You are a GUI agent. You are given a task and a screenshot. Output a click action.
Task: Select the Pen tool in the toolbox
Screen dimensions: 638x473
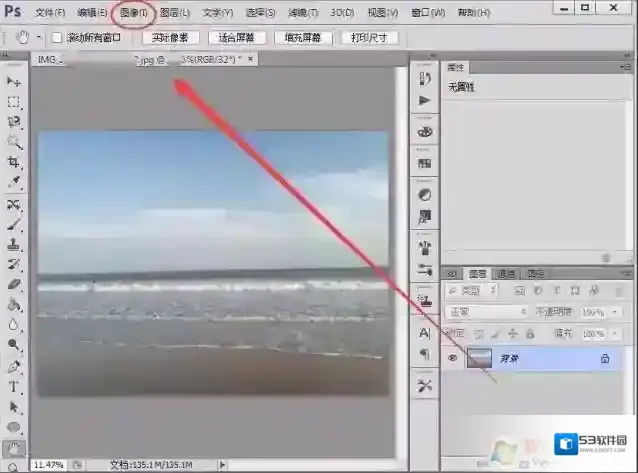click(14, 366)
